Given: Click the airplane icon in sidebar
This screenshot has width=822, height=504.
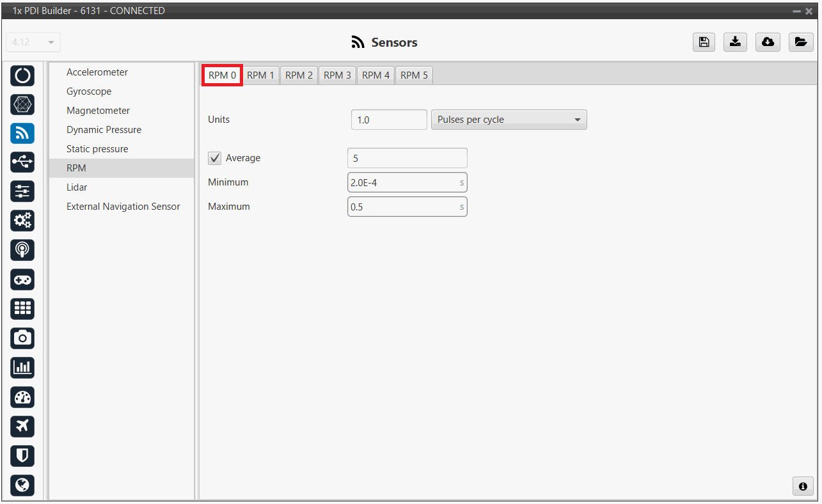Looking at the screenshot, I should point(22,426).
